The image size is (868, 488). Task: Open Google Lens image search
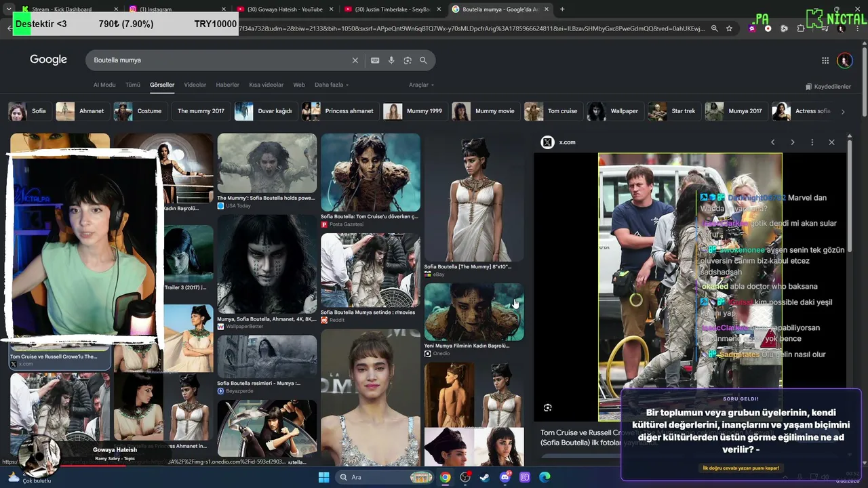coord(408,60)
